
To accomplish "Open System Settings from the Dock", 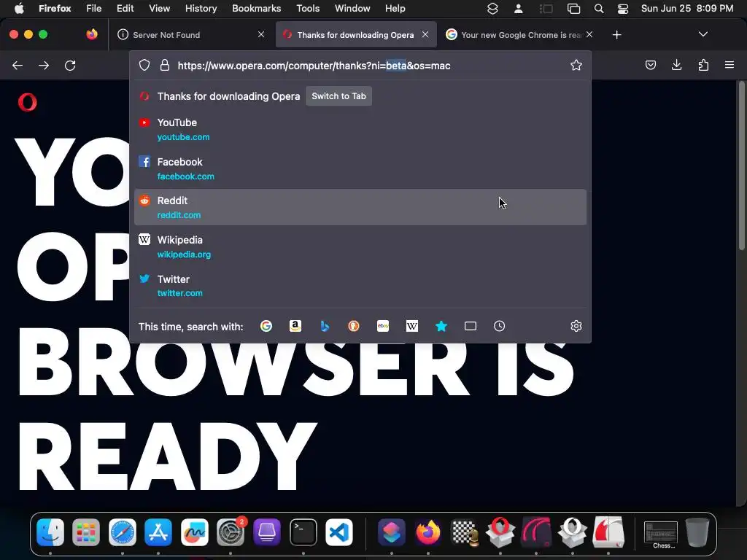I will coord(231,532).
